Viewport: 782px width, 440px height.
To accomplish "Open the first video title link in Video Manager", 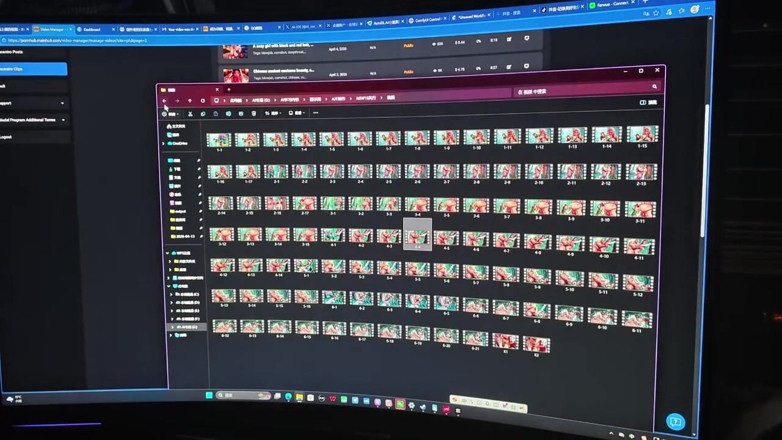I will click(x=283, y=45).
